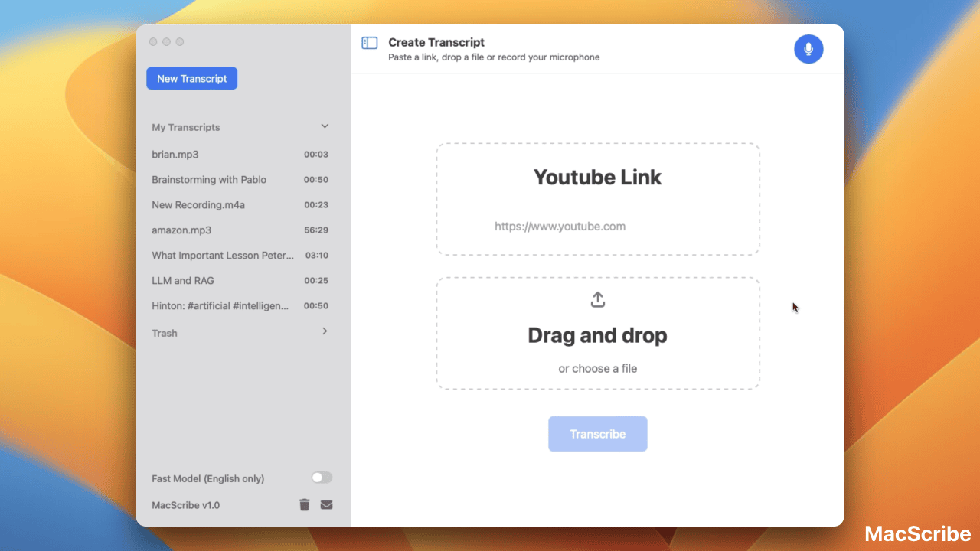Click the sidebar toggle icon next to Create Transcript
The image size is (980, 551).
[369, 44]
